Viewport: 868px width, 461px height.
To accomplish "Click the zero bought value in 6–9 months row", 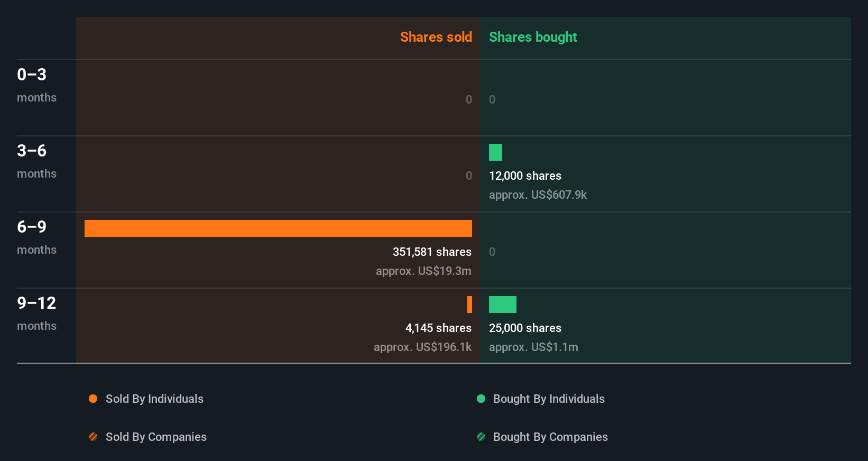I will (x=492, y=252).
